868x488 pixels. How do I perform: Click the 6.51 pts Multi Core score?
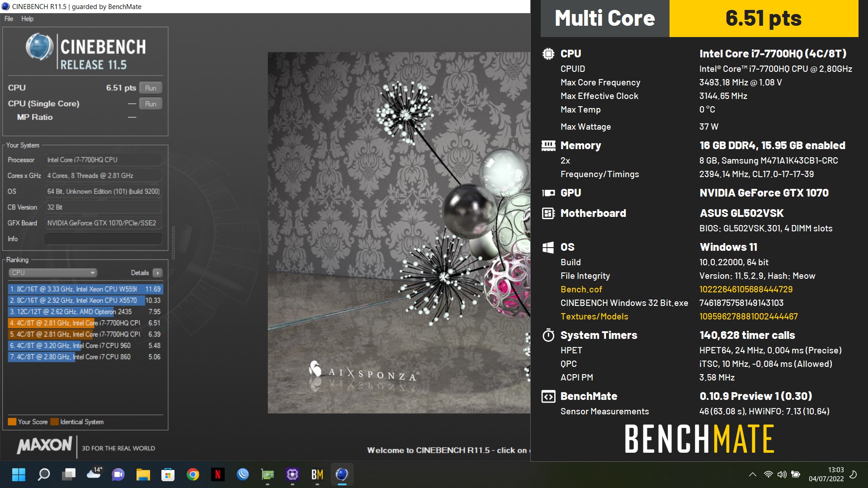pos(764,19)
